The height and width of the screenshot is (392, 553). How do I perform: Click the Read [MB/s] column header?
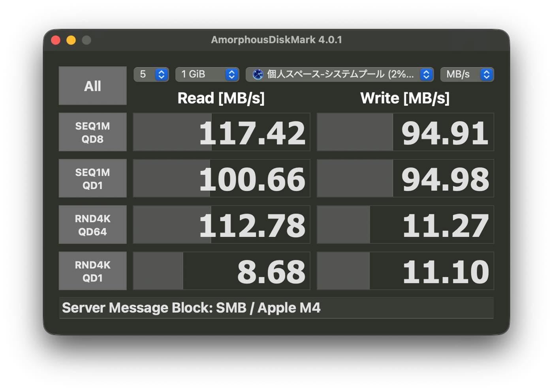[x=221, y=98]
